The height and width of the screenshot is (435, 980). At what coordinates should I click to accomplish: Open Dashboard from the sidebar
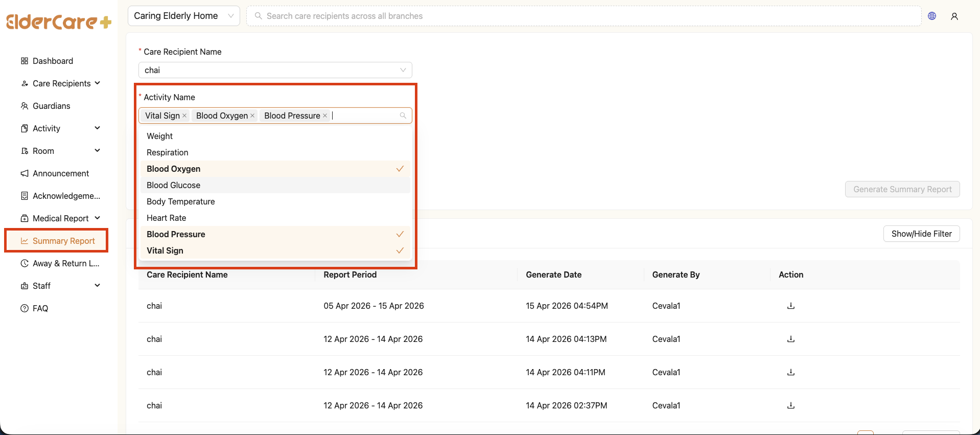53,61
